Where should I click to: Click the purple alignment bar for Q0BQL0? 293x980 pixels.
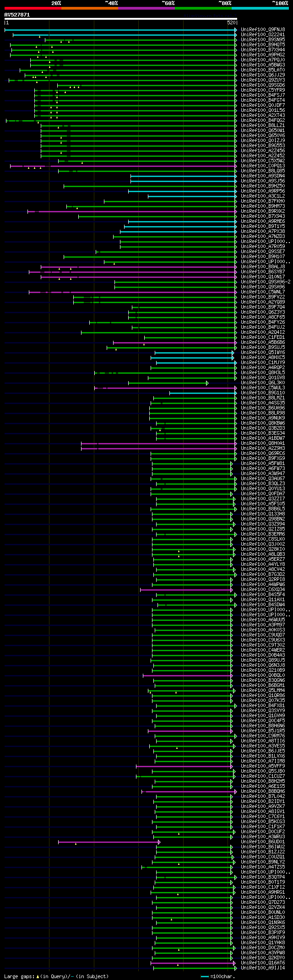(x=188, y=675)
